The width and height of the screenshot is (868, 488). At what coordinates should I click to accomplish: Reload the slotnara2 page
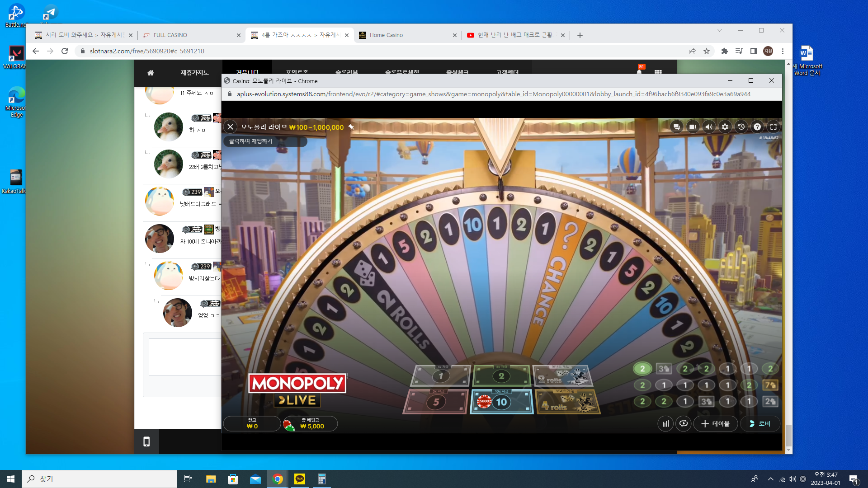[x=65, y=51]
